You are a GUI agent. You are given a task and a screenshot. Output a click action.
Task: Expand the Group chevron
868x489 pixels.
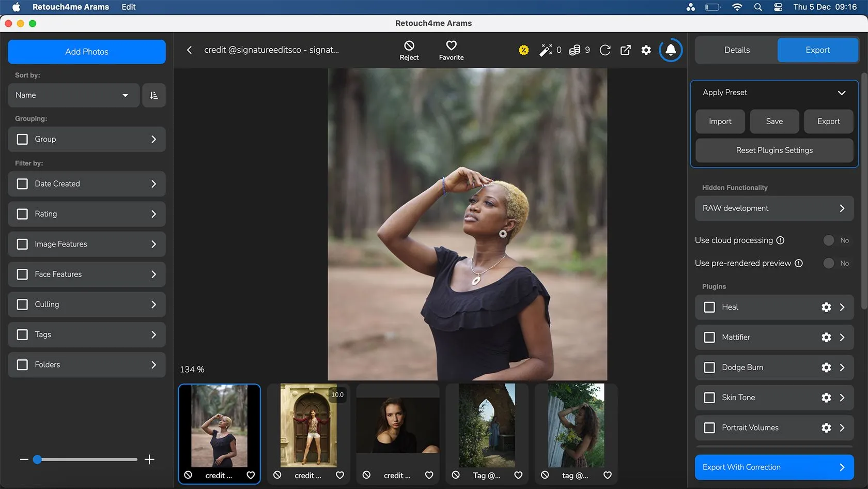[x=153, y=140]
